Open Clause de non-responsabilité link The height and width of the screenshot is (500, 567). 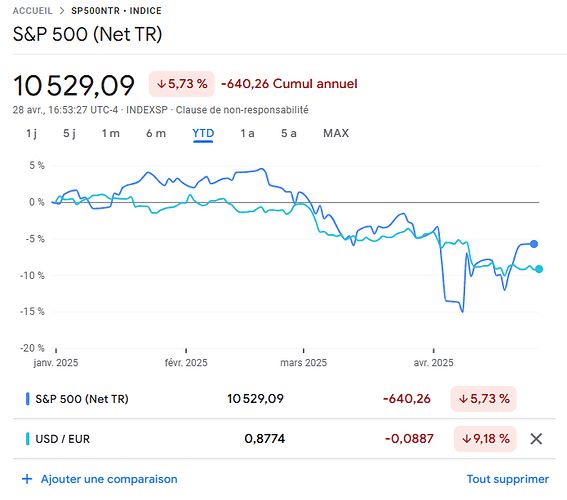(x=242, y=110)
